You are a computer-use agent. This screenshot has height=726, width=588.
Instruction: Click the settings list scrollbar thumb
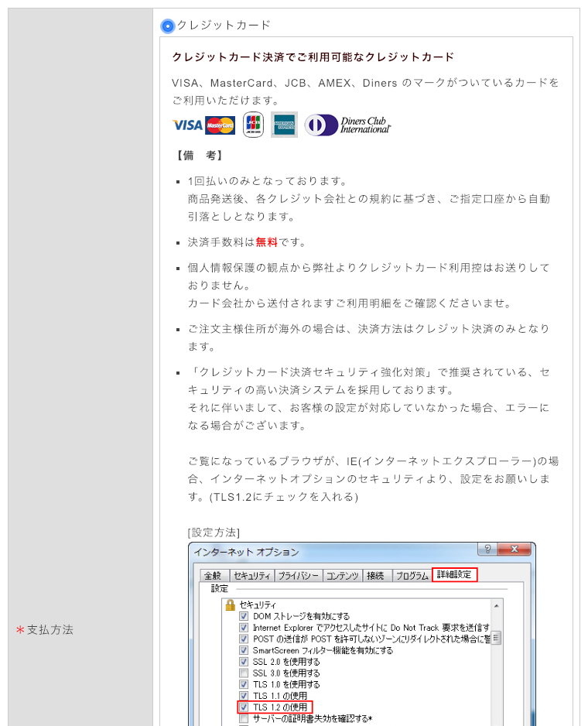497,638
